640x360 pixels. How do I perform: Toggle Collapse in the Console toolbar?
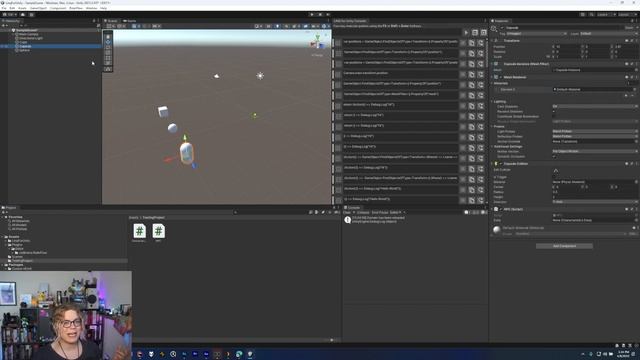pyautogui.click(x=363, y=213)
